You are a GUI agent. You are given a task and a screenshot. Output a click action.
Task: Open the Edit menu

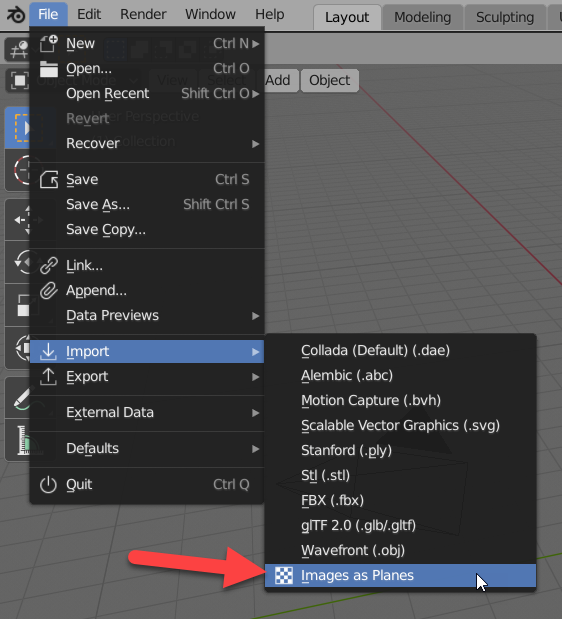tap(89, 14)
